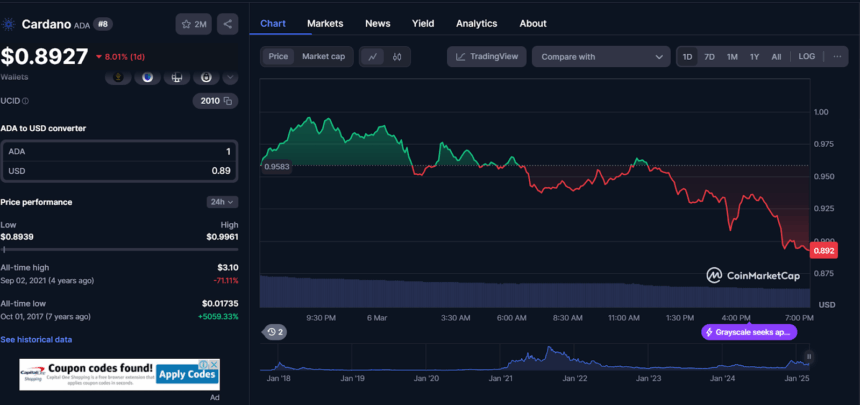Expand more wallets chevron
Viewport: 860px width, 405px height.
click(230, 78)
